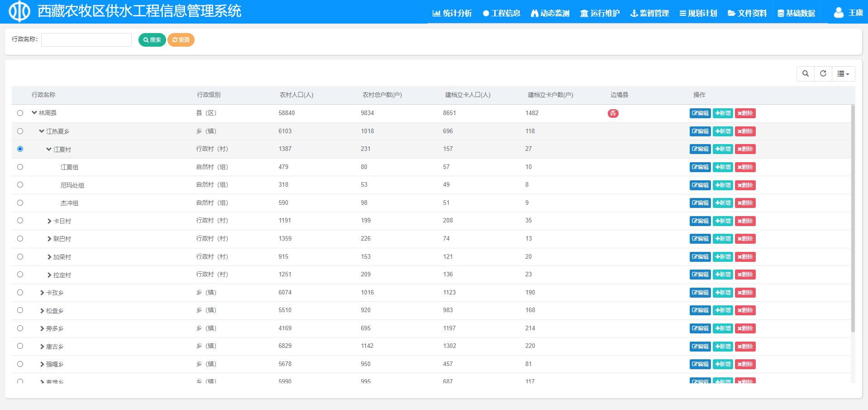
Task: Add a child under 强嘎乡
Action: click(723, 364)
